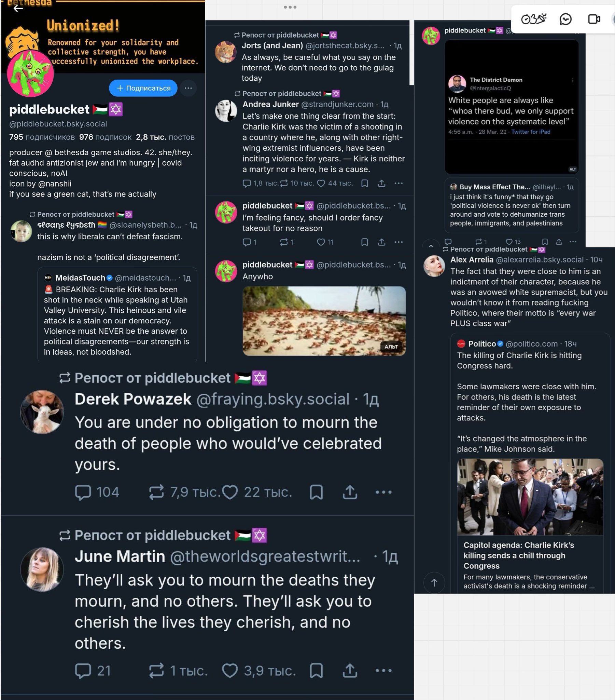Toggle like on 'fancy takeout' post
This screenshot has width=615, height=700.
pyautogui.click(x=321, y=242)
